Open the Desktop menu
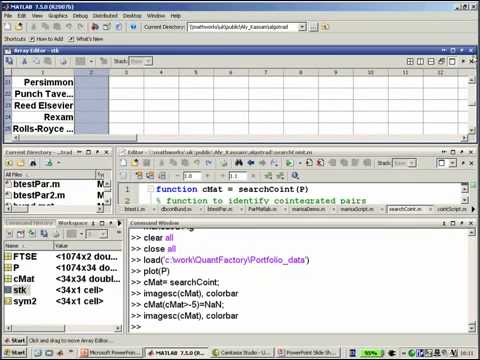The image size is (480, 360). pyautogui.click(x=132, y=16)
